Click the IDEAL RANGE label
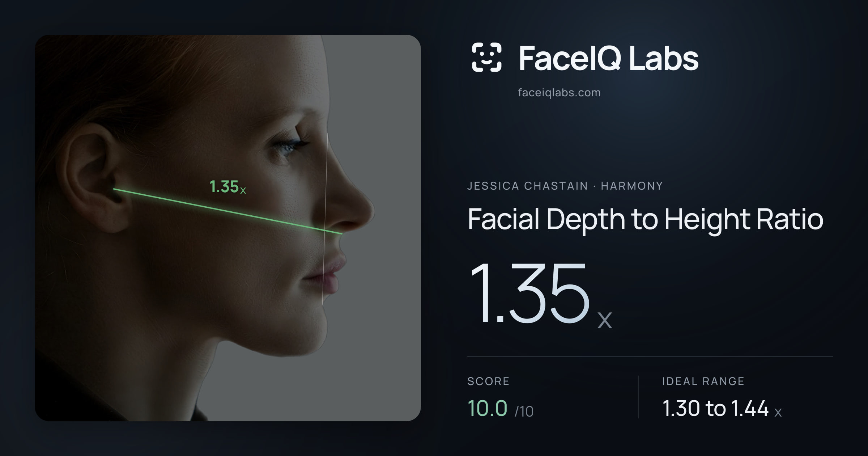This screenshot has height=456, width=868. [703, 381]
